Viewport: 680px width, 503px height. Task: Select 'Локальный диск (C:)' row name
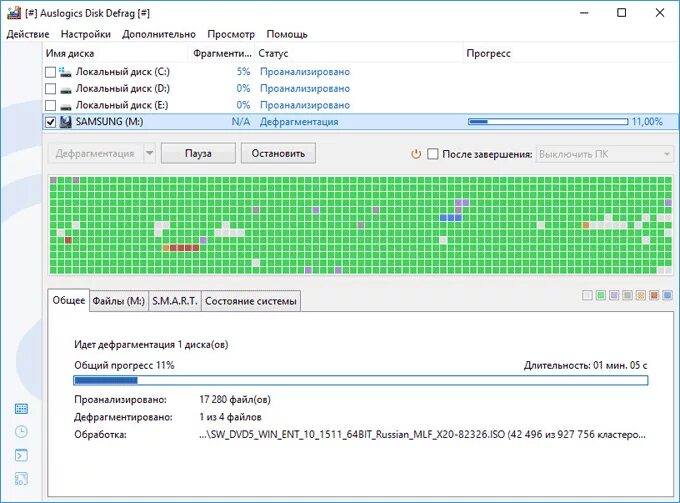pyautogui.click(x=123, y=72)
